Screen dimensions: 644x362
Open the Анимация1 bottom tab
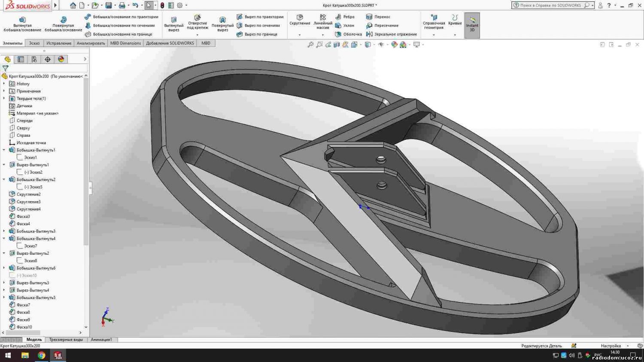pos(101,340)
